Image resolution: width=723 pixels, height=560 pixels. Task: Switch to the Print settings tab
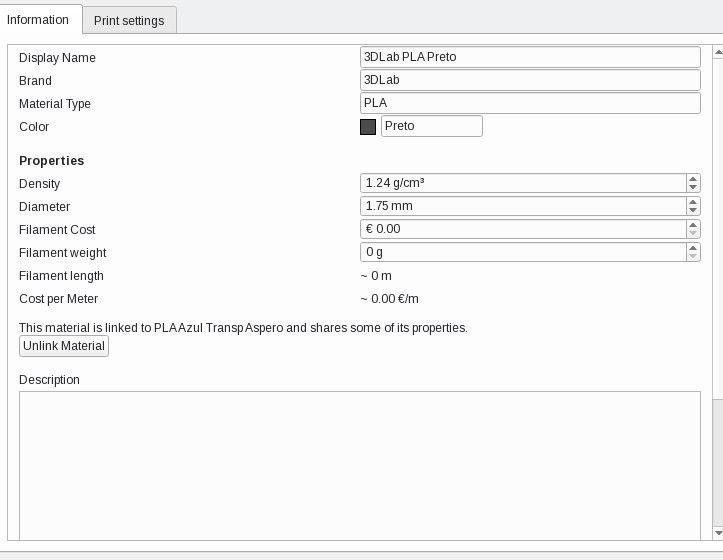[129, 20]
